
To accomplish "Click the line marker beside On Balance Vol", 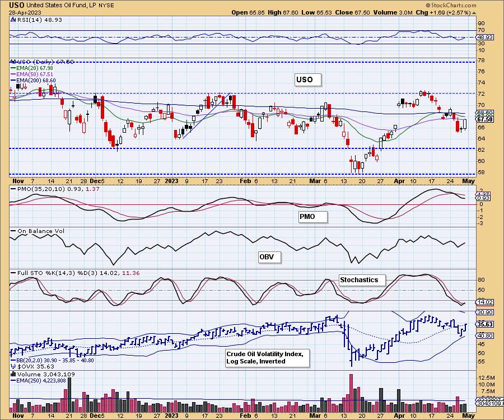I will 13,231.
